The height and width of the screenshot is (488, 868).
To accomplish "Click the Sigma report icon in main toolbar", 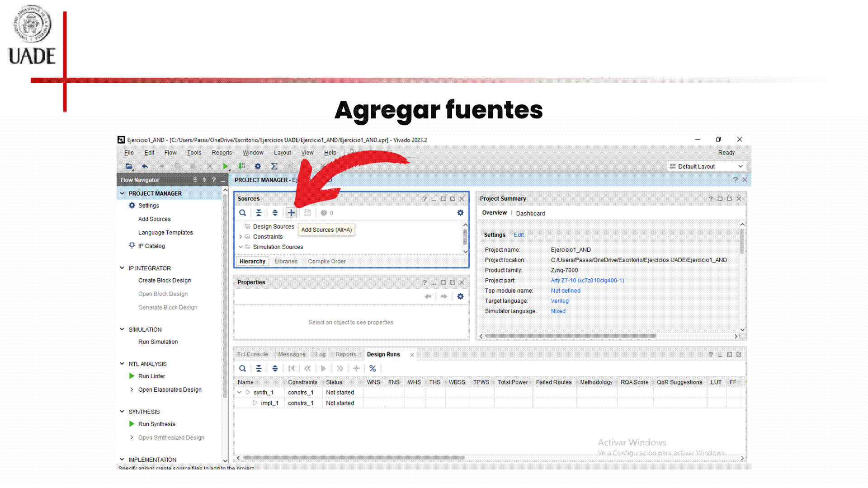I will [274, 166].
